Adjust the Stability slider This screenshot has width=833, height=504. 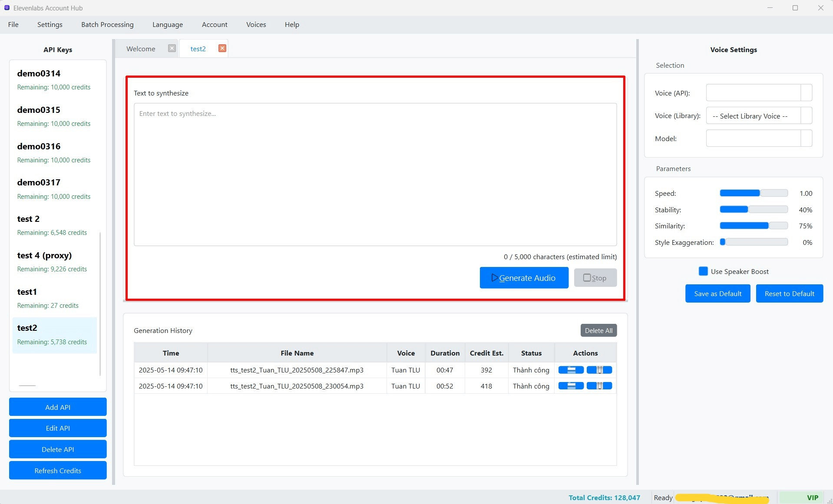click(754, 210)
